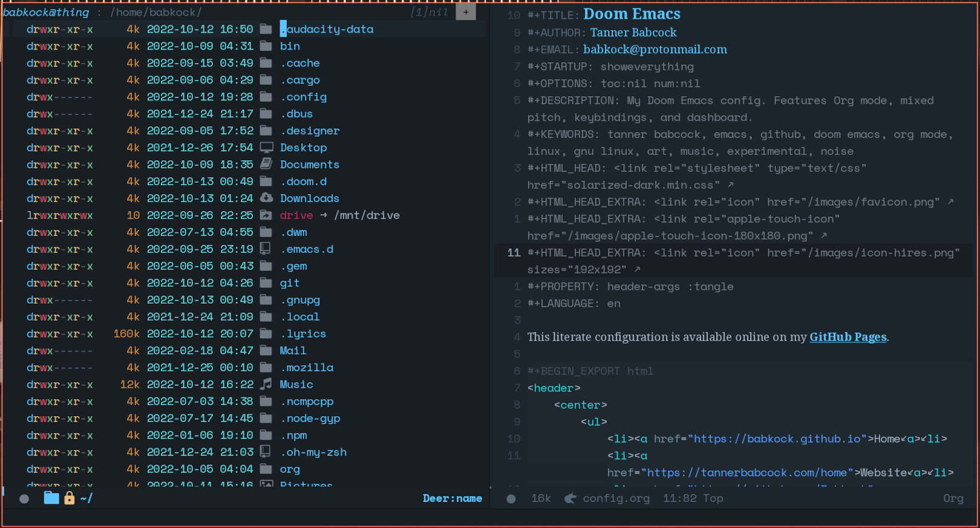Click the 160k size of .lyrics
The height and width of the screenshot is (528, 980).
tap(126, 334)
